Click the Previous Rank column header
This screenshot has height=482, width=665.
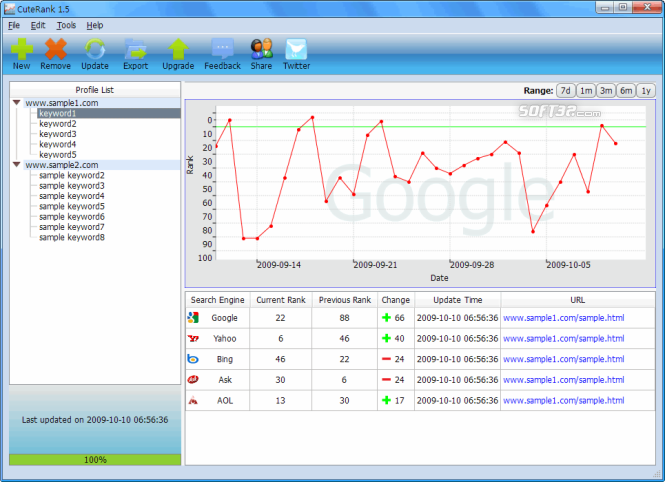pos(345,300)
